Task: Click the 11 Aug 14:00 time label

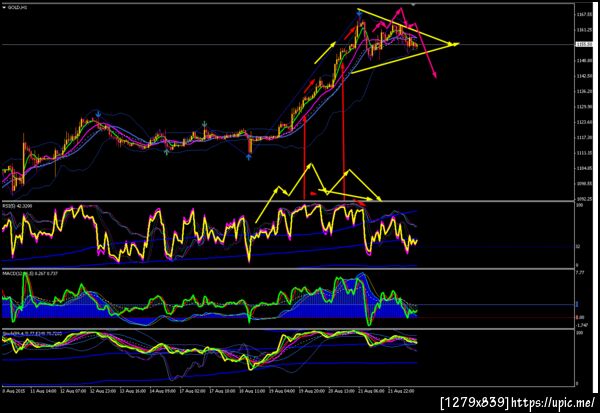Action: (44, 391)
